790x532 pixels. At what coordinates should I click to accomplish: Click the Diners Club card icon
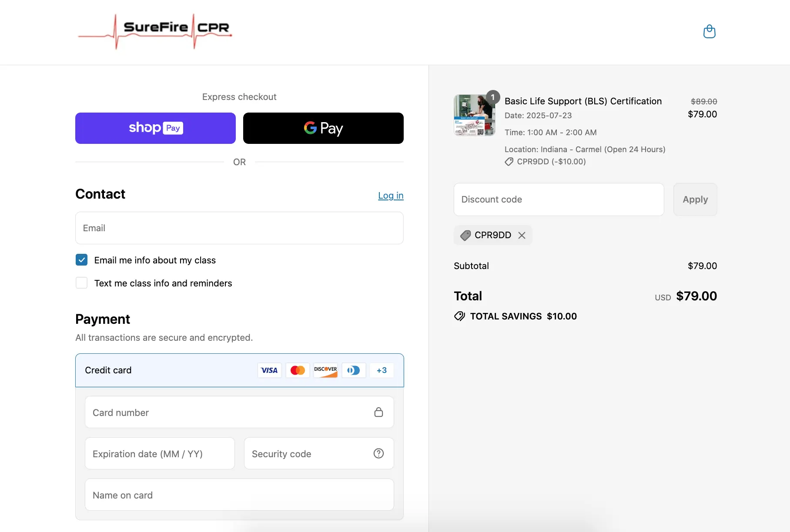(353, 370)
